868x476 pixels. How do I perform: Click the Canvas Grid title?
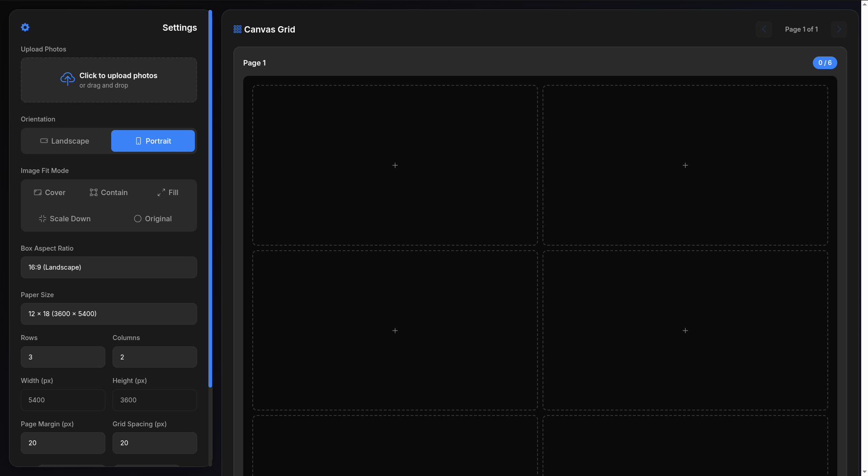point(269,29)
